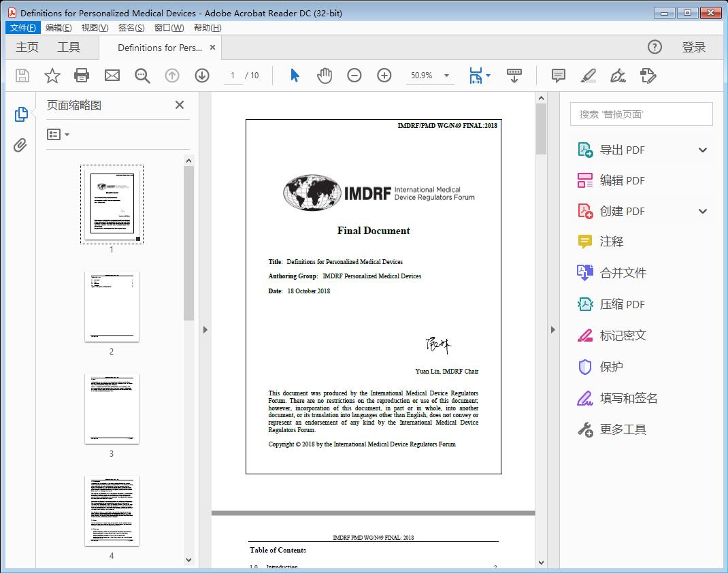Image resolution: width=728 pixels, height=573 pixels.
Task: Click the zoom out minus icon
Action: click(x=354, y=76)
